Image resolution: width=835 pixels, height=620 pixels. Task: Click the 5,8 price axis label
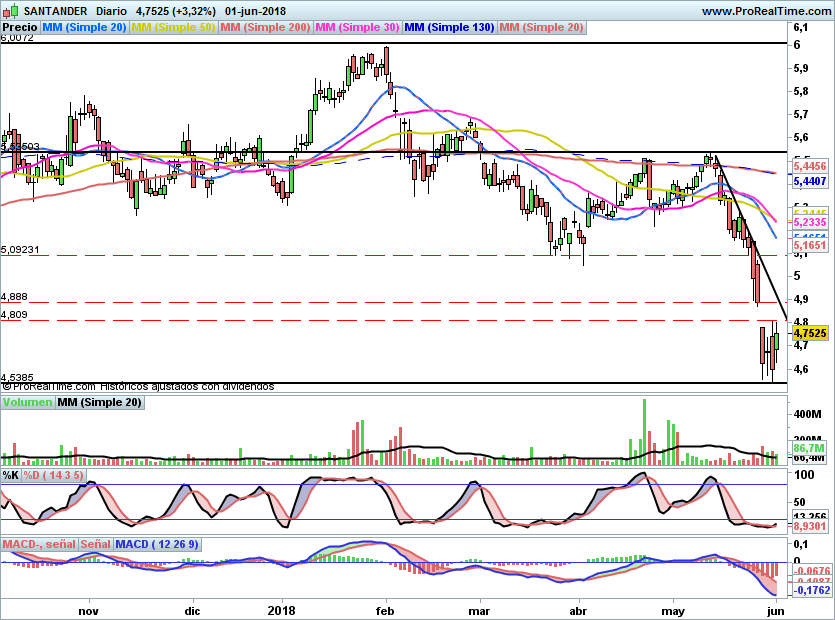(801, 91)
